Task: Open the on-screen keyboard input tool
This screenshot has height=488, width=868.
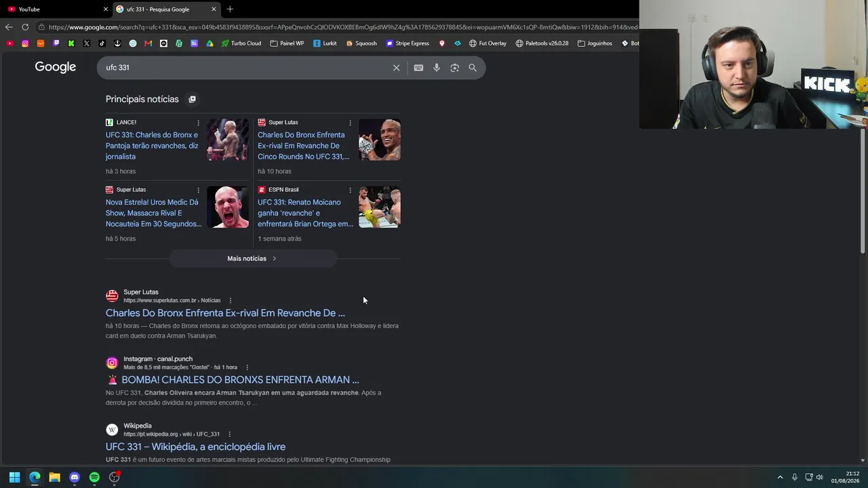Action: click(418, 68)
